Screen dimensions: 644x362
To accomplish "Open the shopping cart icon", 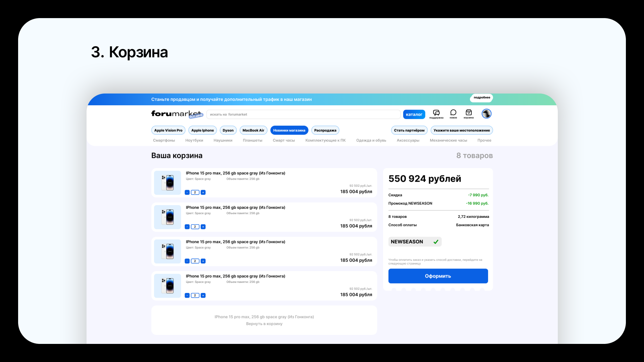I will pos(469,113).
